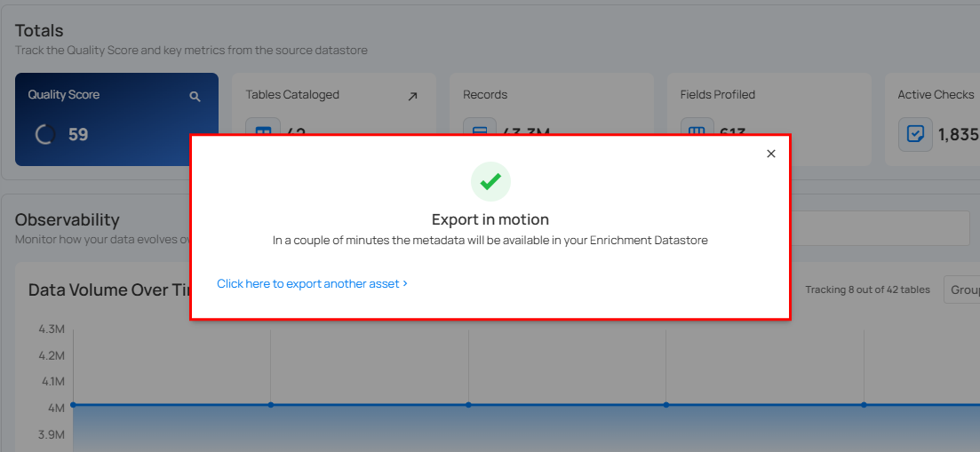Click the first data point on the chart

point(73,405)
